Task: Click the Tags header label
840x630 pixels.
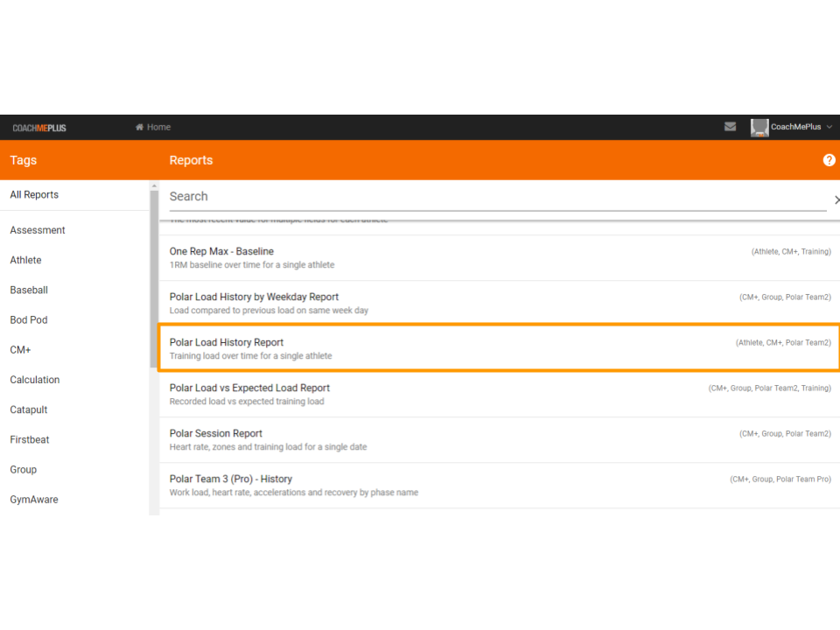Action: 24,160
